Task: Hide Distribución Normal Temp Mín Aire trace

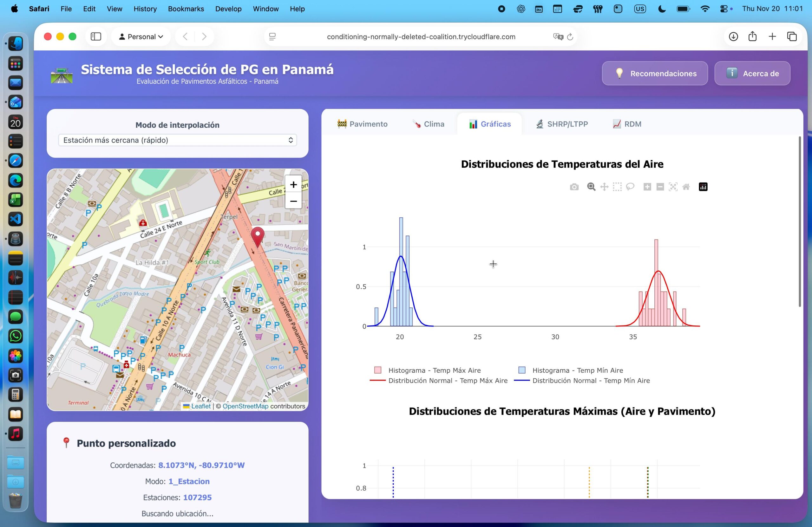Action: pos(591,380)
